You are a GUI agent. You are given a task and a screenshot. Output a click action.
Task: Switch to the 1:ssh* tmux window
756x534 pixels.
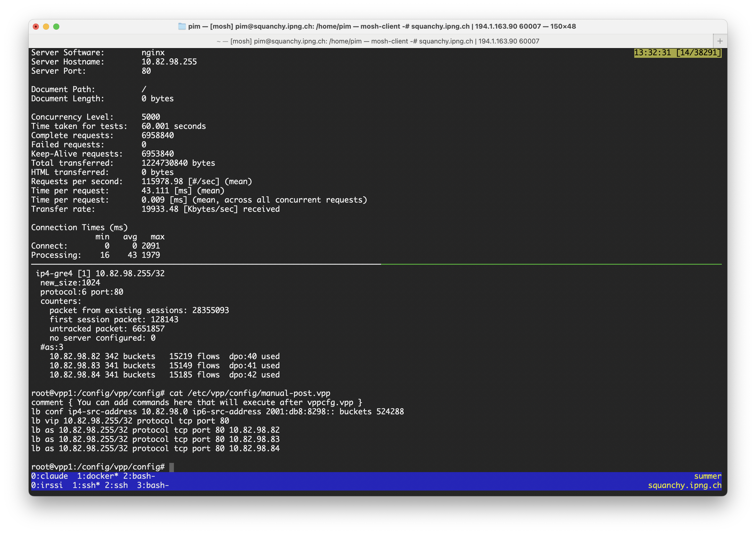(x=86, y=485)
